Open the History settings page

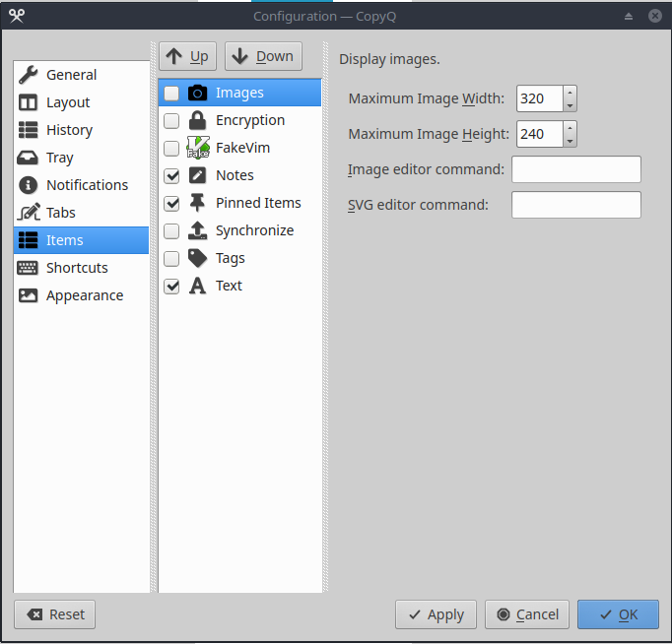point(81,130)
